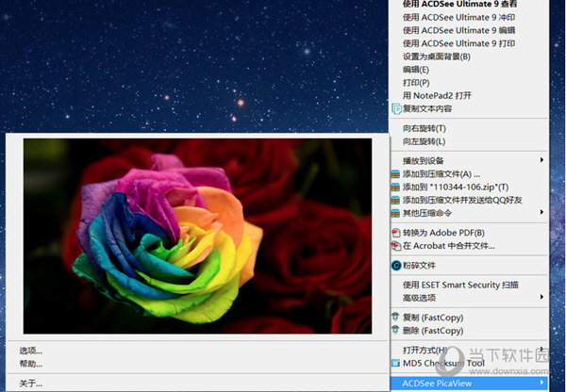Select 添加到 "110344-106.zip"(T)
566x392 pixels.
[x=456, y=188]
